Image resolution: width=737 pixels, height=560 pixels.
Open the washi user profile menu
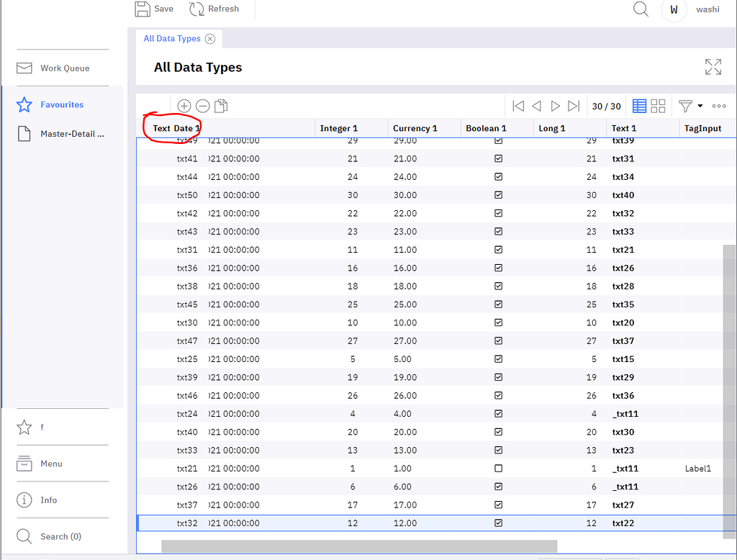674,9
